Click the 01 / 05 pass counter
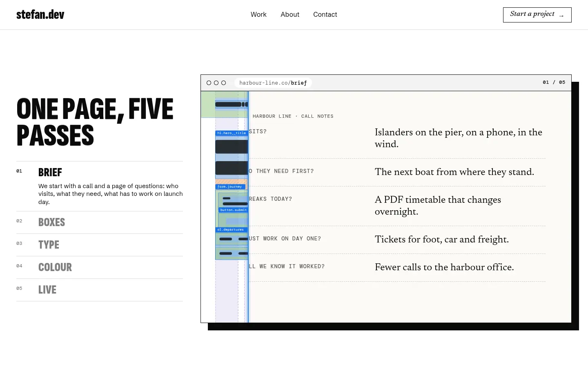 pyautogui.click(x=554, y=82)
